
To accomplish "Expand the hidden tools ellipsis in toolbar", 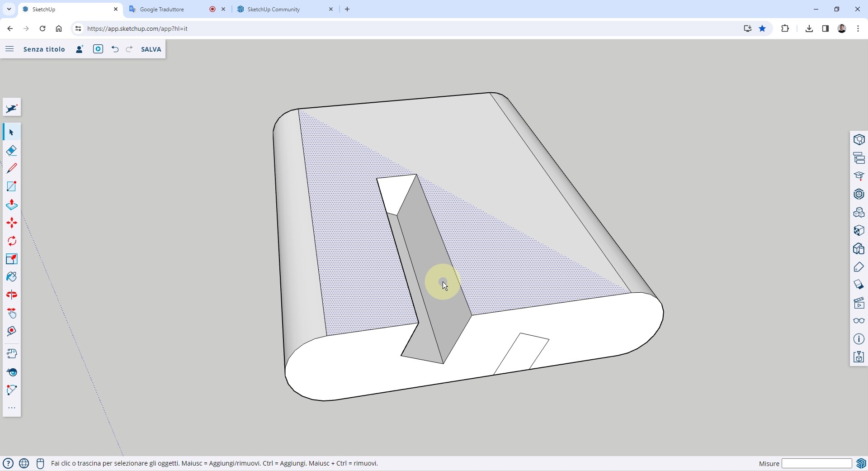I will click(x=12, y=408).
